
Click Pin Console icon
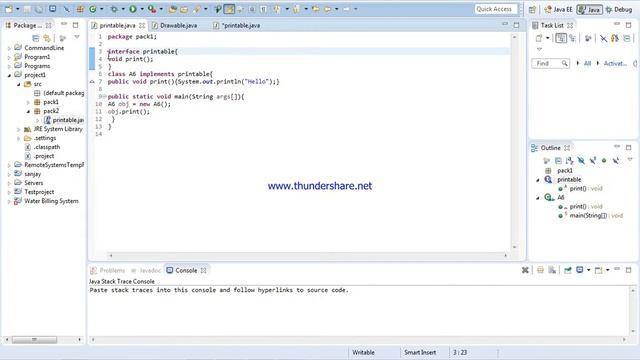pos(568,270)
